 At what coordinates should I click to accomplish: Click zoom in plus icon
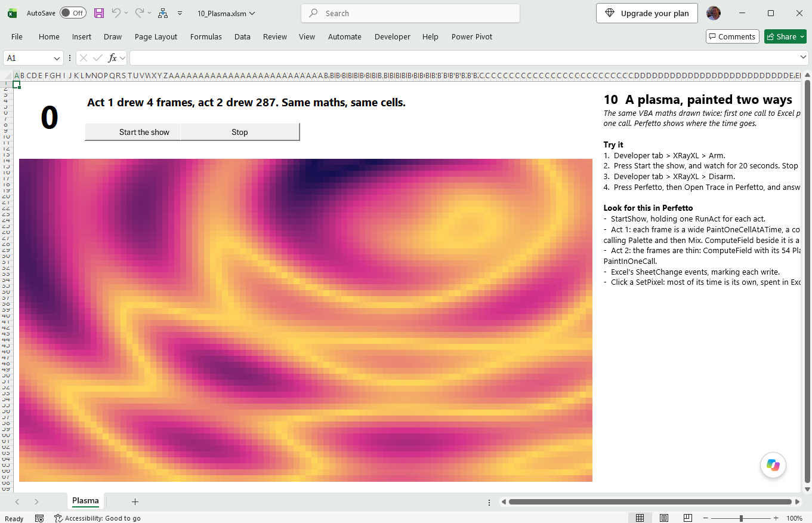pyautogui.click(x=776, y=518)
